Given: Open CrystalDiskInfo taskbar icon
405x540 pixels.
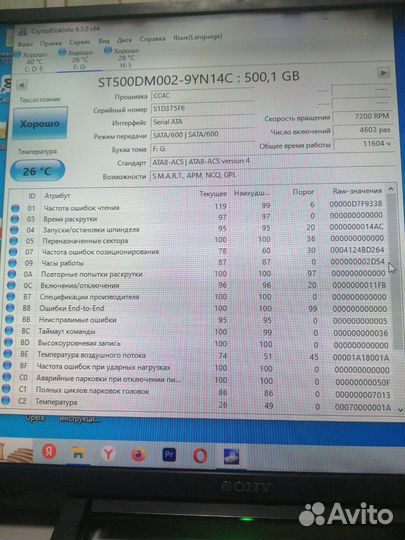Looking at the screenshot, I should pyautogui.click(x=231, y=457).
